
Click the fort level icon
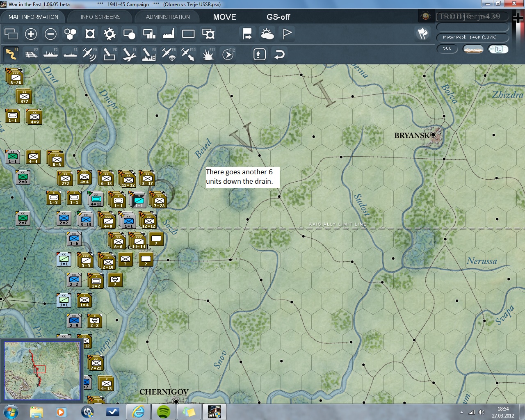pyautogui.click(x=90, y=34)
